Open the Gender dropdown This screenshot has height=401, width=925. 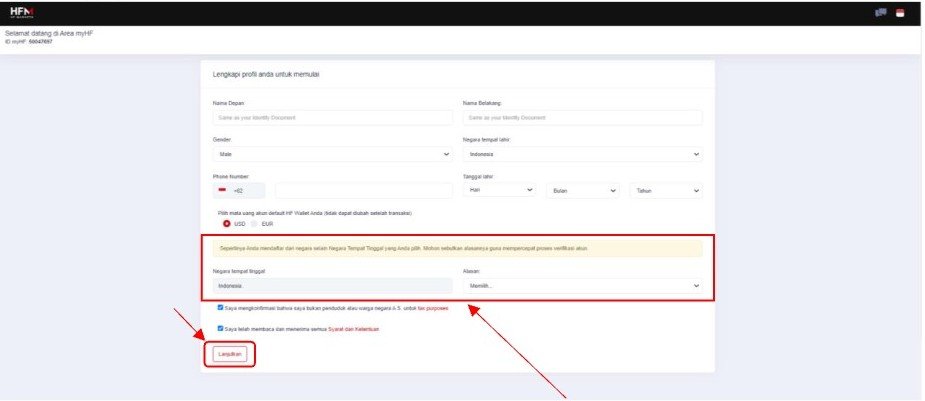point(332,154)
